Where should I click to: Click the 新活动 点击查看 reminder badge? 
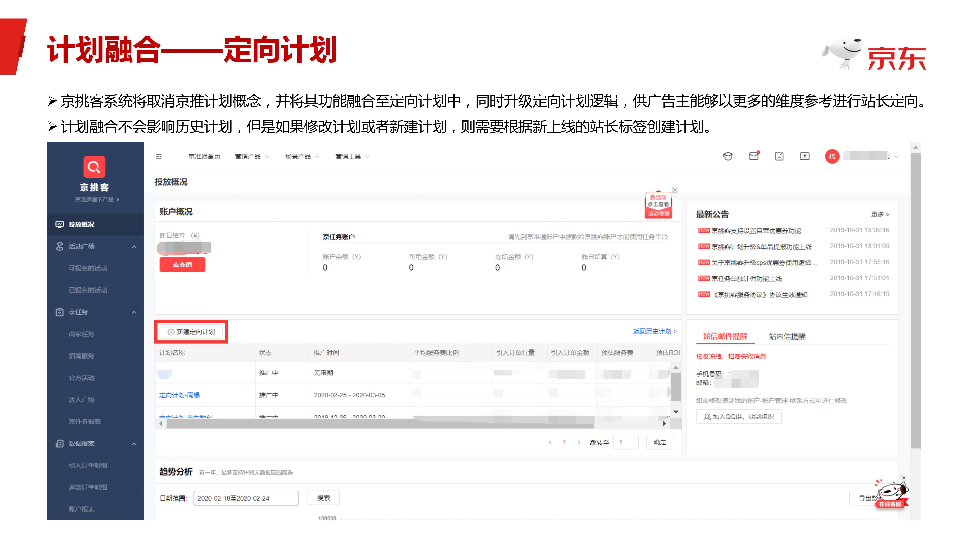tap(658, 205)
